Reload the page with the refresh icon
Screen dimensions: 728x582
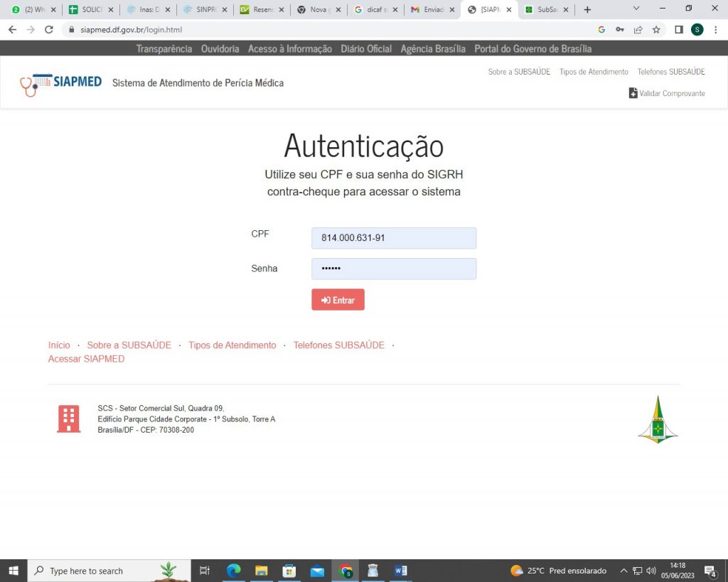(49, 30)
